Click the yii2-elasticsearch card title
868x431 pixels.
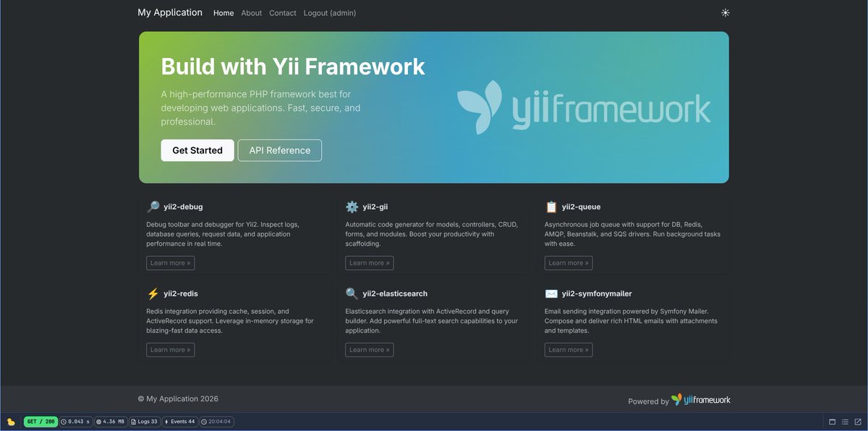pos(395,294)
